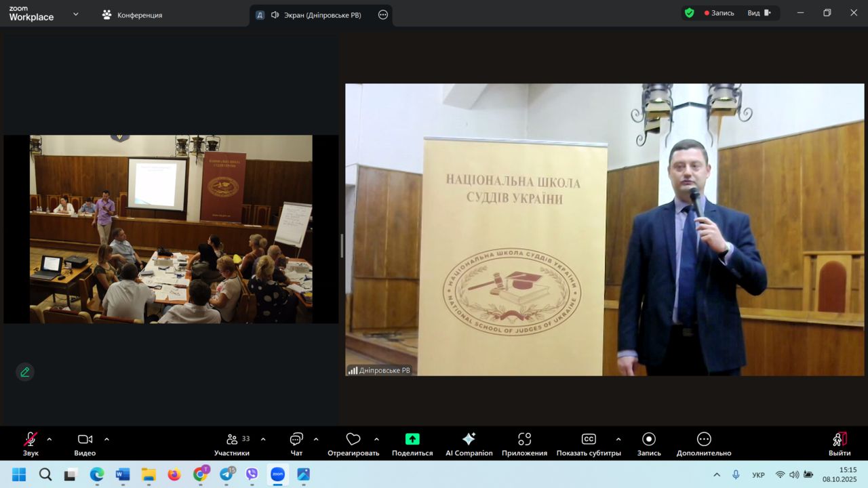
Task: Expand the video options arrow next to Видео
Action: [106, 439]
